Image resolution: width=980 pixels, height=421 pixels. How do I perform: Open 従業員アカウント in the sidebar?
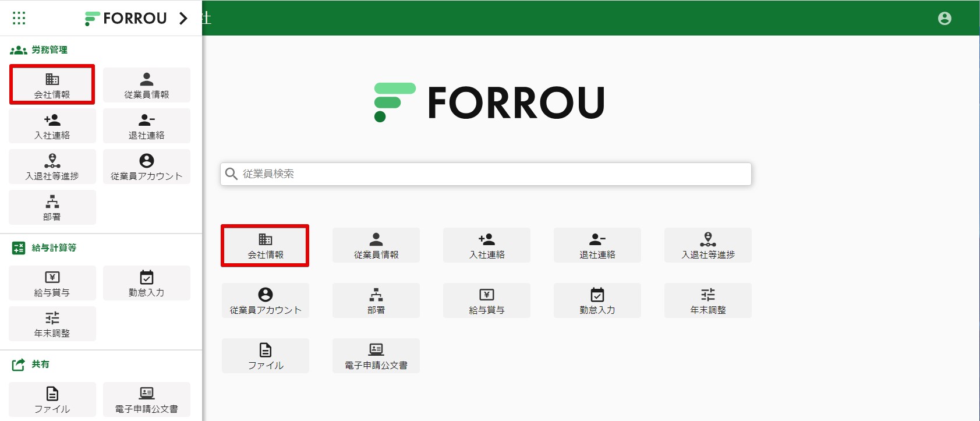147,167
